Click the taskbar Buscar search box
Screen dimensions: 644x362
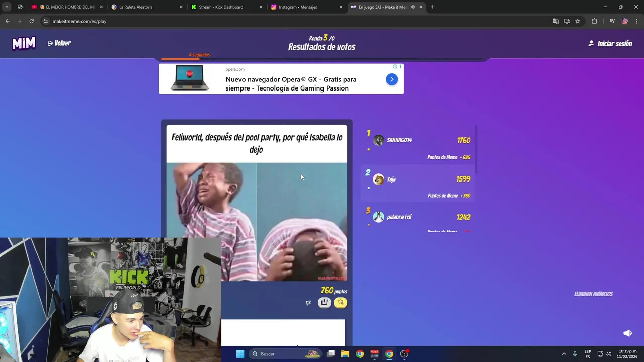[x=286, y=354]
